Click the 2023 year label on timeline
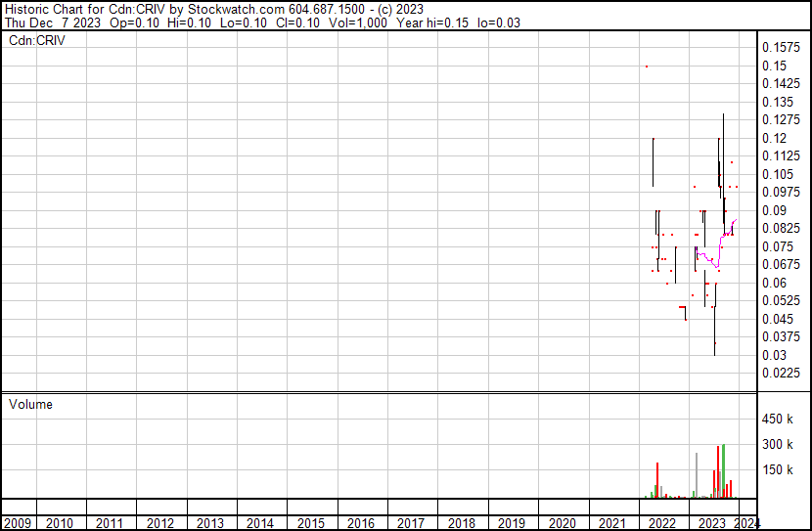812x531 pixels. click(x=713, y=523)
